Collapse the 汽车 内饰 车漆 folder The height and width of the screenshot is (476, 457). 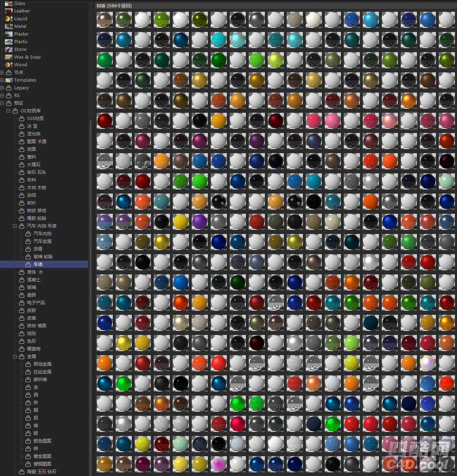pyautogui.click(x=15, y=226)
